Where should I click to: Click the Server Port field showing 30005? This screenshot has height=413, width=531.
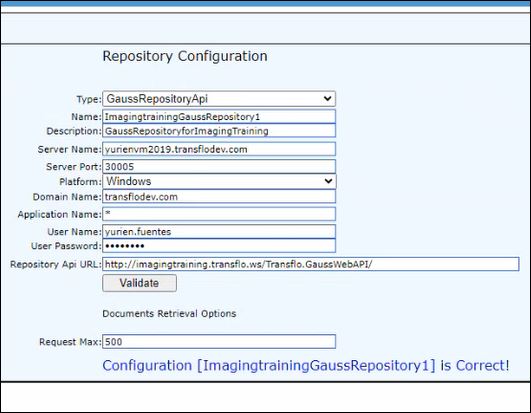(x=219, y=167)
